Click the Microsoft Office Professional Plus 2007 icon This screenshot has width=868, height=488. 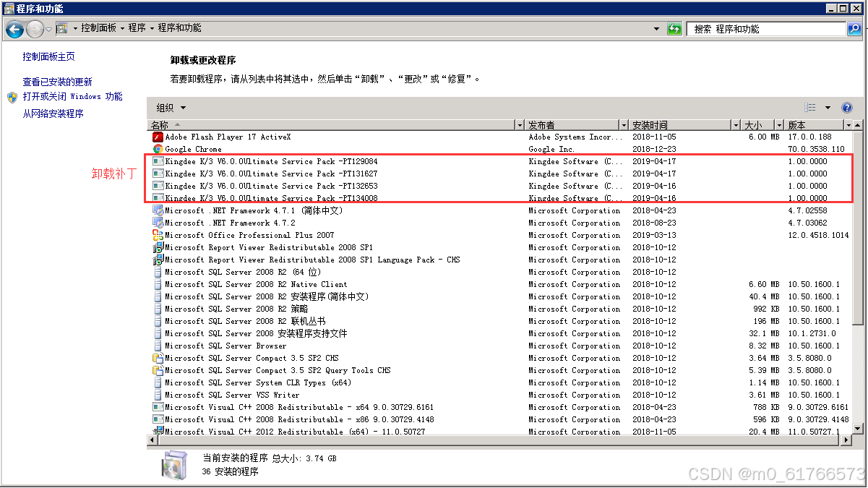pyautogui.click(x=158, y=235)
